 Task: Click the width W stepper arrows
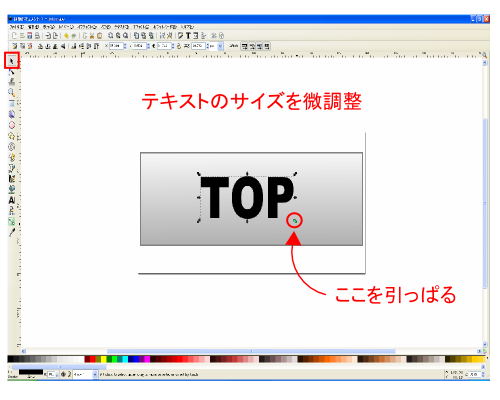(173, 46)
